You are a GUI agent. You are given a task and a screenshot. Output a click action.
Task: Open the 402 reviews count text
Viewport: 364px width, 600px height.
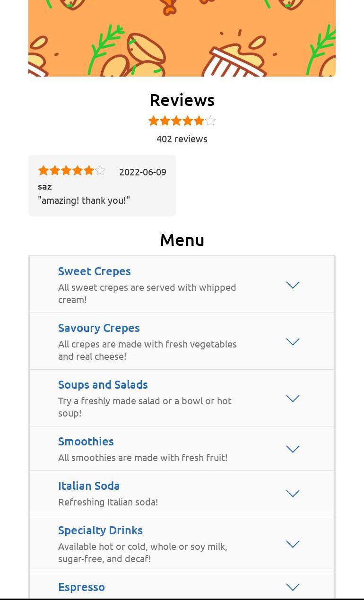(x=182, y=139)
